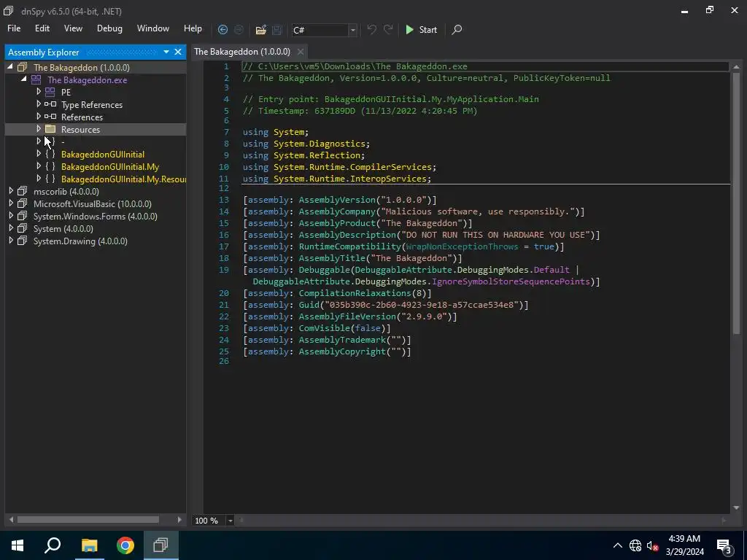Start debugging with the Start button
Image resolution: width=747 pixels, height=560 pixels.
point(421,29)
